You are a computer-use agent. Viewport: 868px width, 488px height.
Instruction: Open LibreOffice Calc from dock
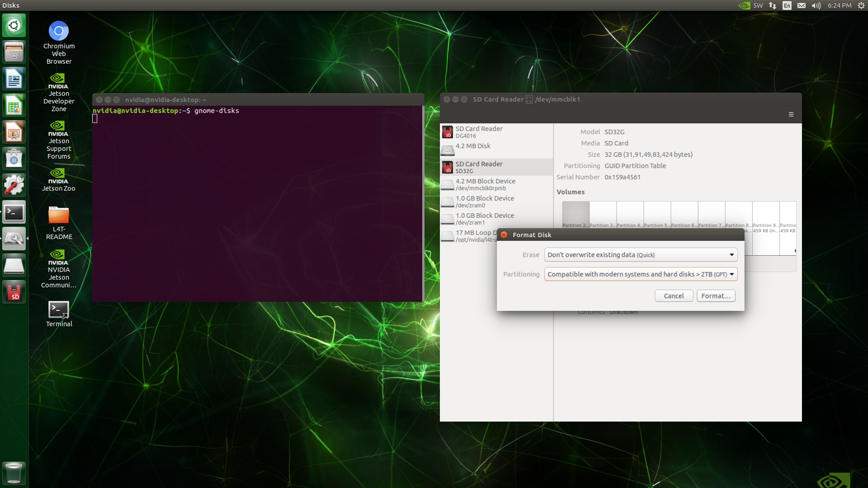tap(14, 106)
